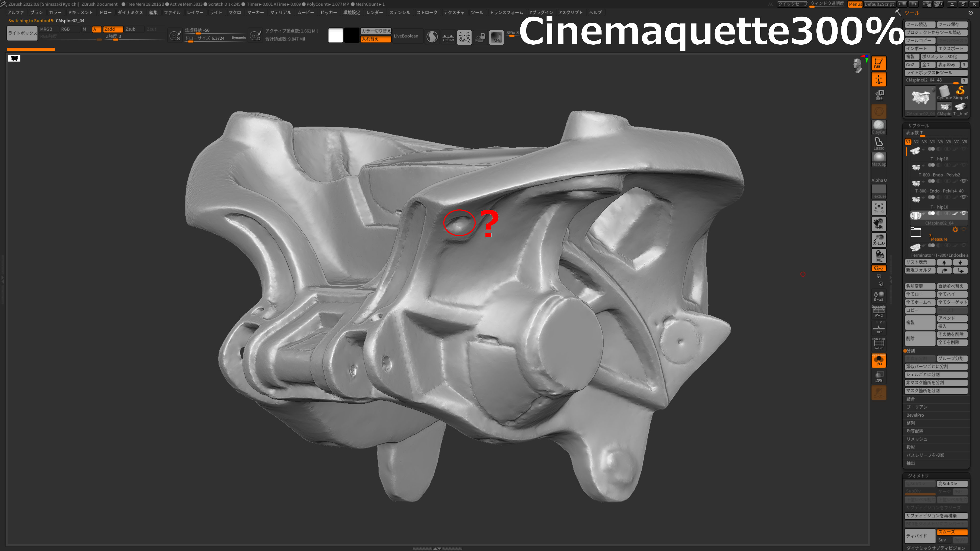
Task: Click the camera head orientation icon
Action: 857,65
